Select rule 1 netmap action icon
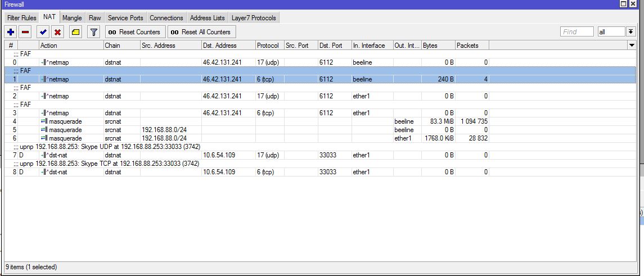Screen dimensions: 644x276 click(x=44, y=79)
